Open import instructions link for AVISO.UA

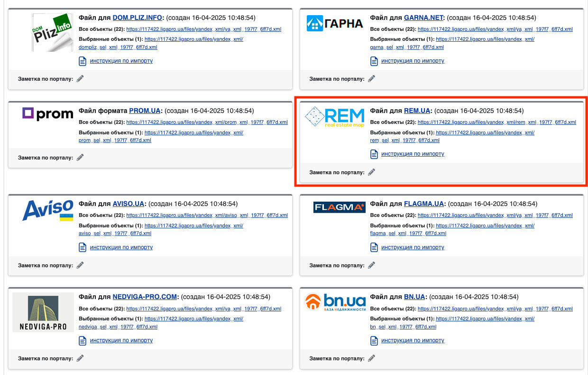pos(121,247)
